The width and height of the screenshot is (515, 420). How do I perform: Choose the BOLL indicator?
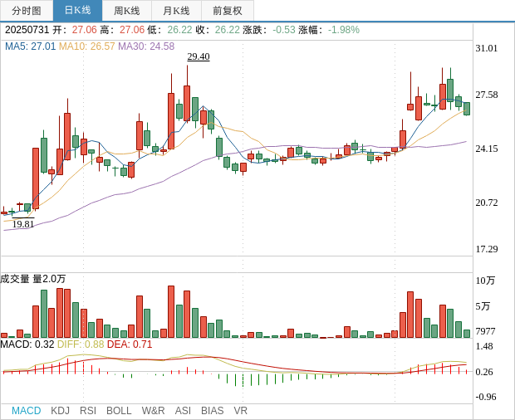tap(119, 411)
